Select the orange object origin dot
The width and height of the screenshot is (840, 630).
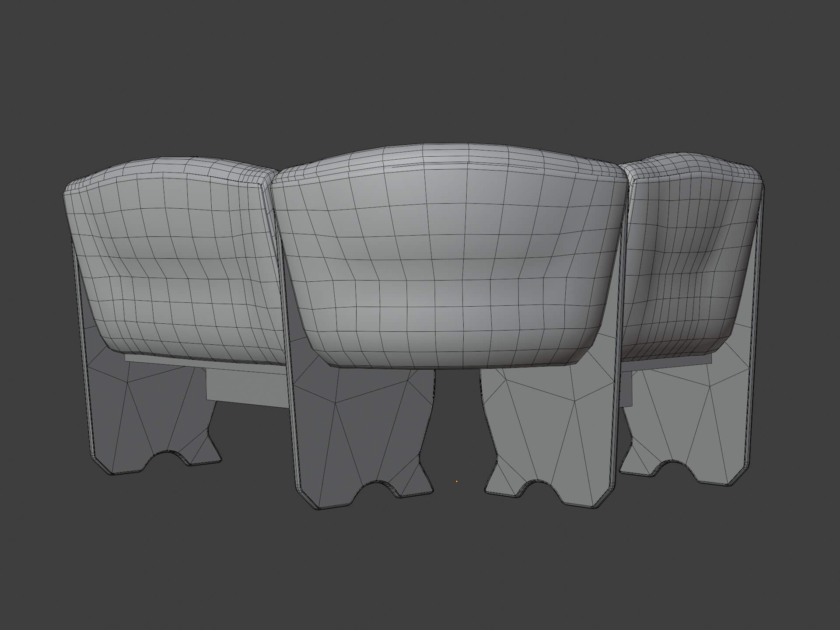coord(457,482)
